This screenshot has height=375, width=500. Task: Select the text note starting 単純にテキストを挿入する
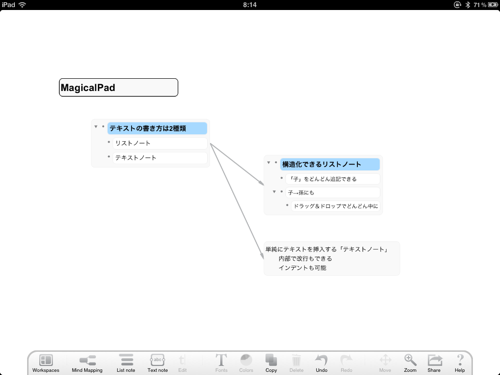[x=332, y=258]
